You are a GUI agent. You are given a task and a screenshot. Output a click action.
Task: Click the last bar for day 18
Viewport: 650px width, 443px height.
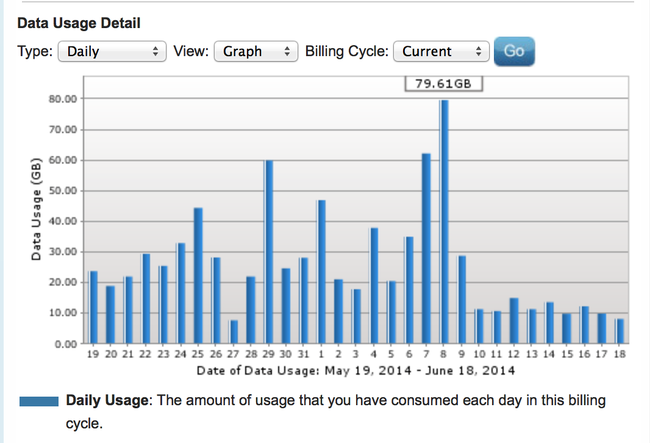620,331
